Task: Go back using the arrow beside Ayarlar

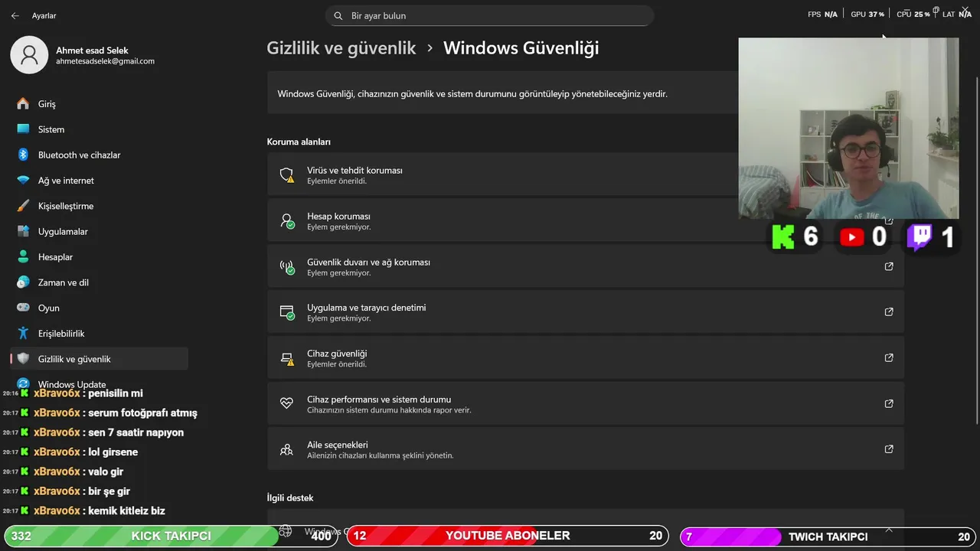Action: click(x=15, y=15)
